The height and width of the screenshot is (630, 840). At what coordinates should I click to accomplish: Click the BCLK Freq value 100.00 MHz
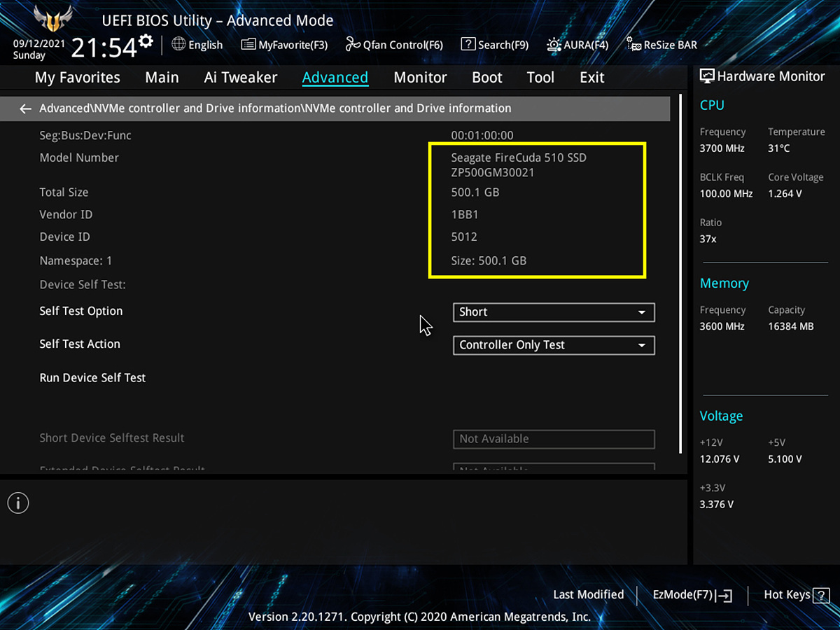point(727,194)
